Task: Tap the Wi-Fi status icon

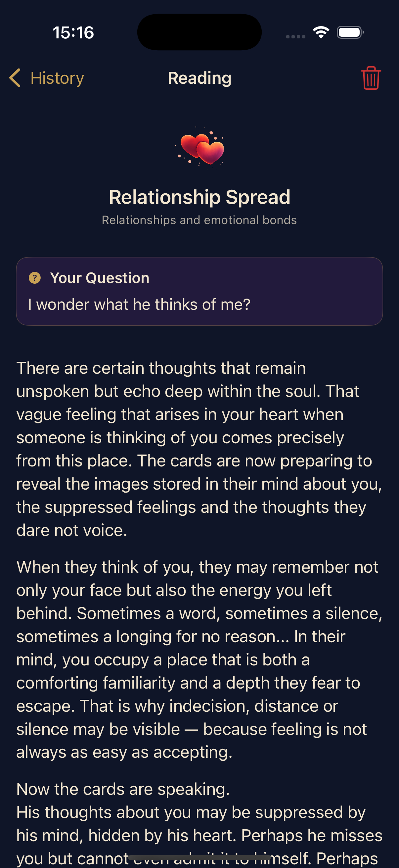Action: [321, 32]
